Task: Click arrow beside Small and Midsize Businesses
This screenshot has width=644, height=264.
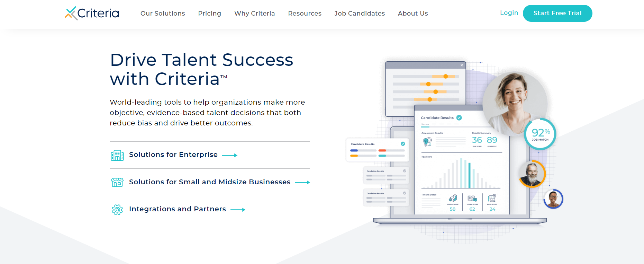Action: point(302,182)
